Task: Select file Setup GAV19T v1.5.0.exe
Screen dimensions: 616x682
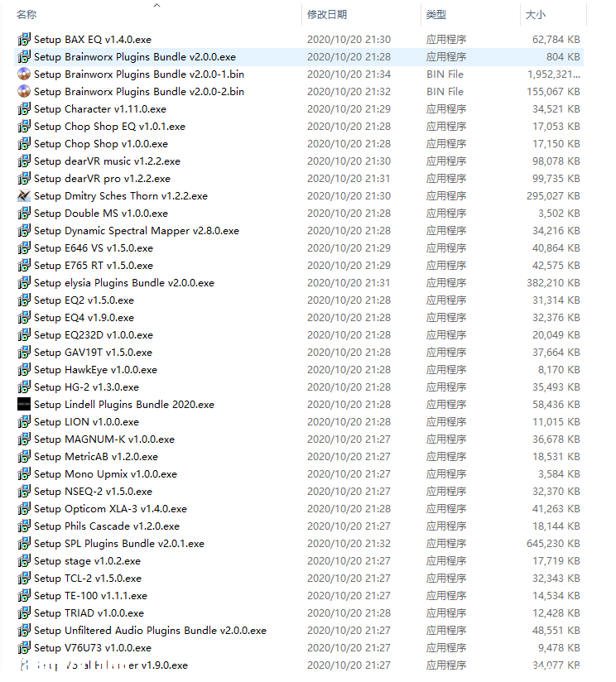Action: coord(93,353)
